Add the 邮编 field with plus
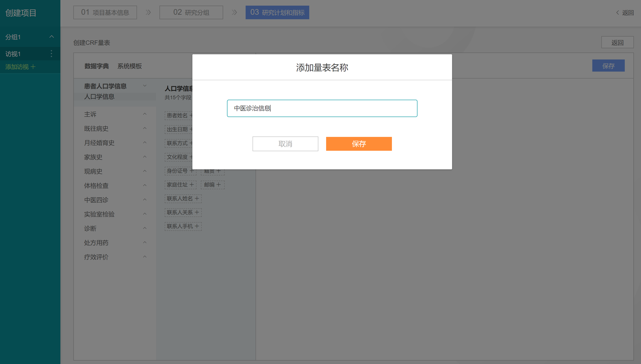641x364 pixels. click(x=219, y=185)
